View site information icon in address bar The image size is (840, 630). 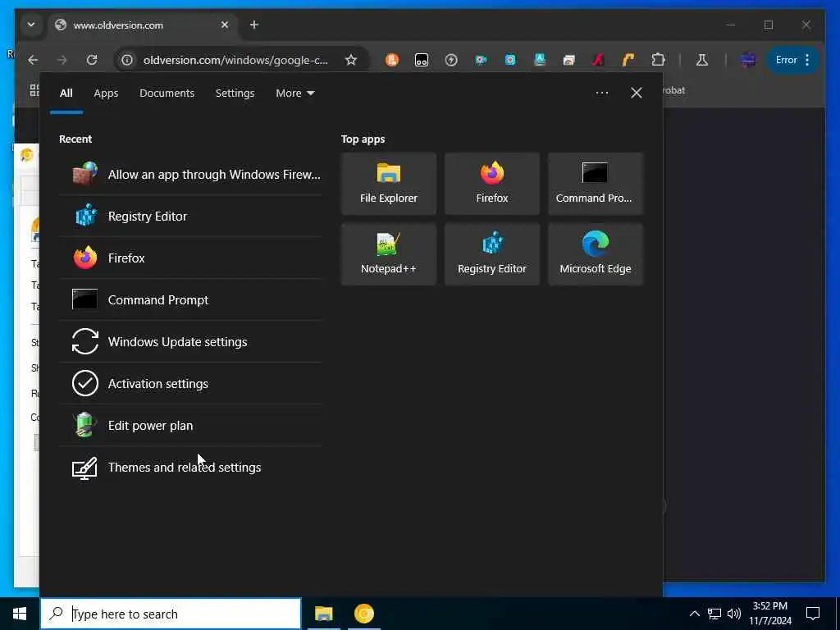(127, 60)
